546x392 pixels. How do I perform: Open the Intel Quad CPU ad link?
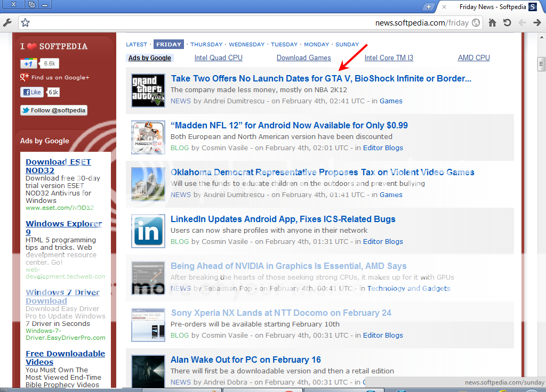218,58
